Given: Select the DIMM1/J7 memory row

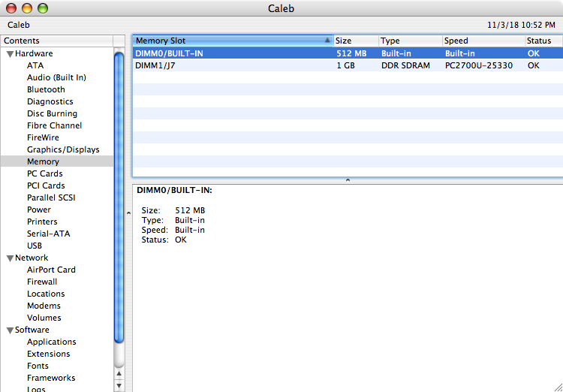Looking at the screenshot, I should pyautogui.click(x=348, y=65).
